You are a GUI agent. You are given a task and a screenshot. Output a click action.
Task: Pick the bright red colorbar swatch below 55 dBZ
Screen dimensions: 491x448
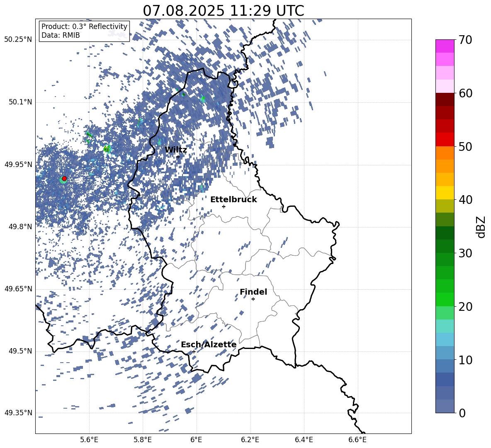coord(445,140)
